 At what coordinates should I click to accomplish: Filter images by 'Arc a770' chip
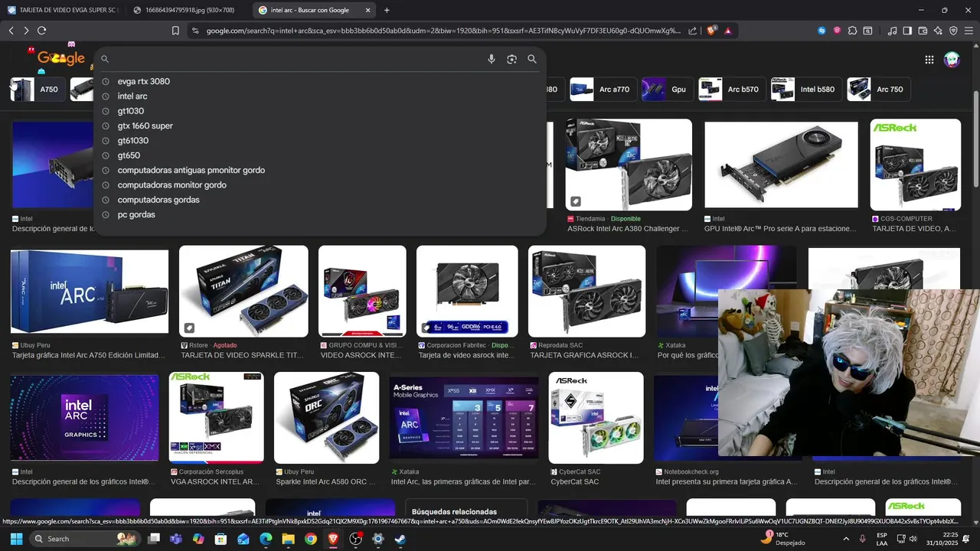[603, 90]
